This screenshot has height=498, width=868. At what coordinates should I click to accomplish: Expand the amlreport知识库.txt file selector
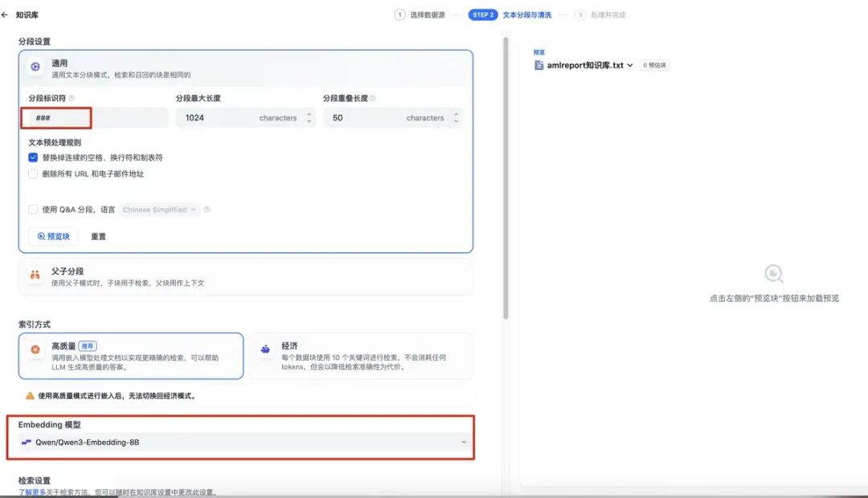coord(584,65)
